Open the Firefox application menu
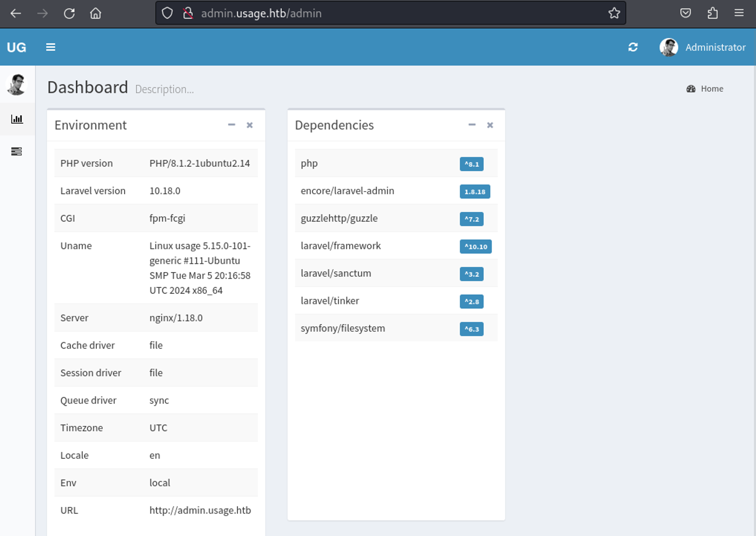Image resolution: width=756 pixels, height=536 pixels. [x=739, y=13]
